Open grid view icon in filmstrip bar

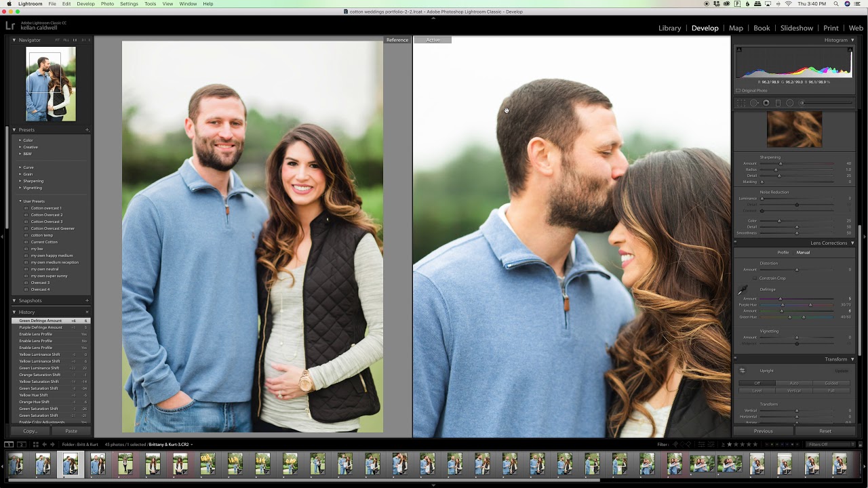point(35,445)
